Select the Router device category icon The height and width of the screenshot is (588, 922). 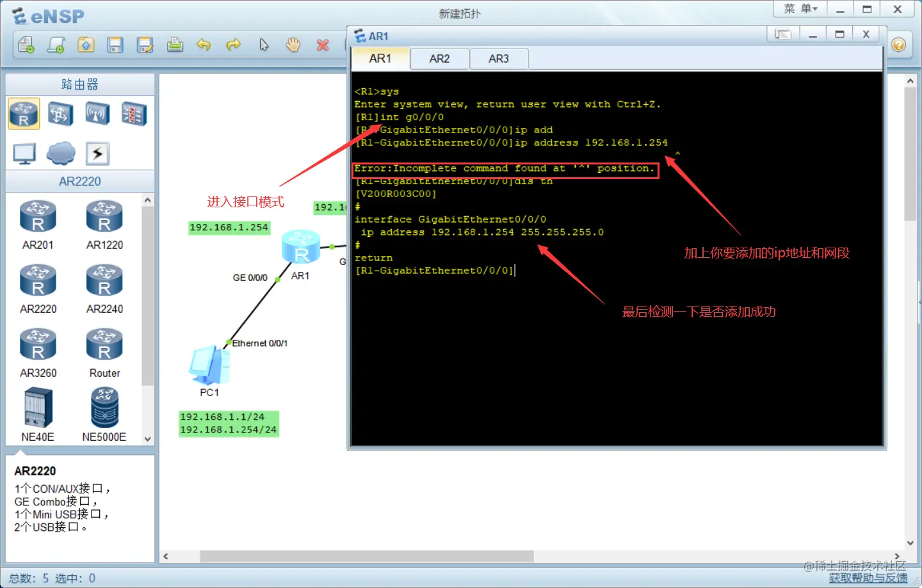point(24,114)
